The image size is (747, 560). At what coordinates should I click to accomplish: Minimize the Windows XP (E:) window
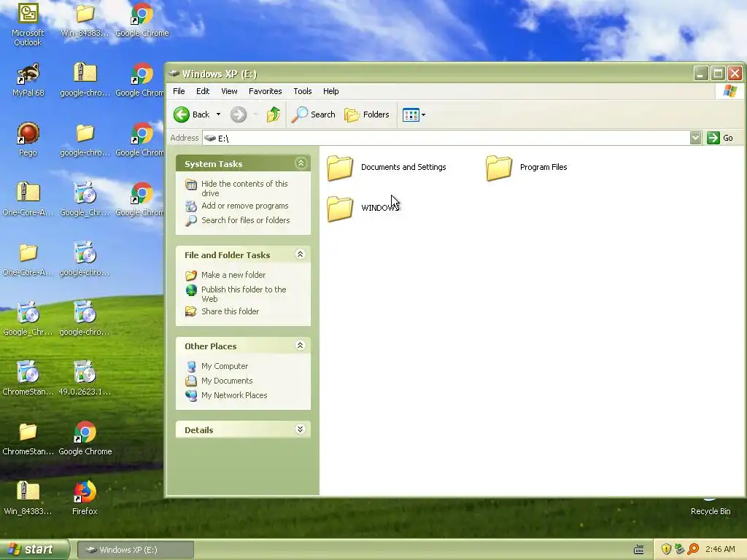[701, 74]
